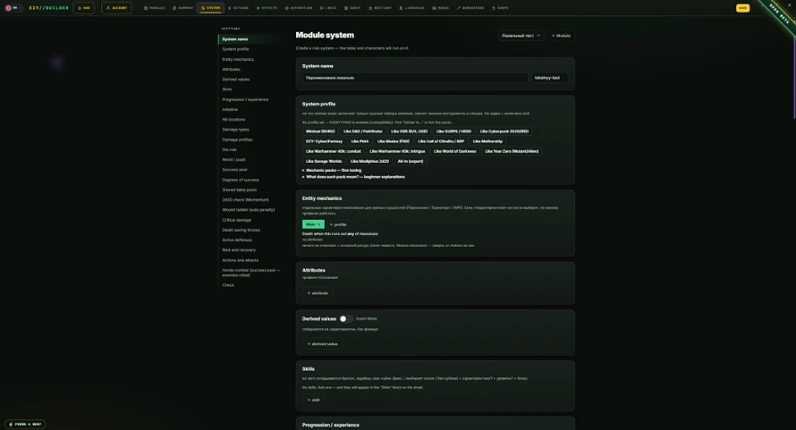
Task: Click the EZY//BUILDER logo
Action: pyautogui.click(x=49, y=8)
